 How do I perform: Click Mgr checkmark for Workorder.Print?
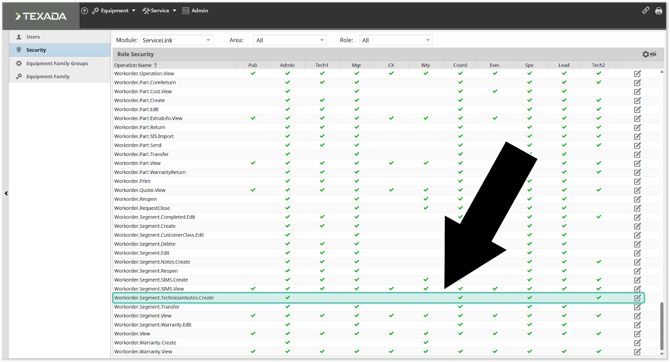[357, 181]
